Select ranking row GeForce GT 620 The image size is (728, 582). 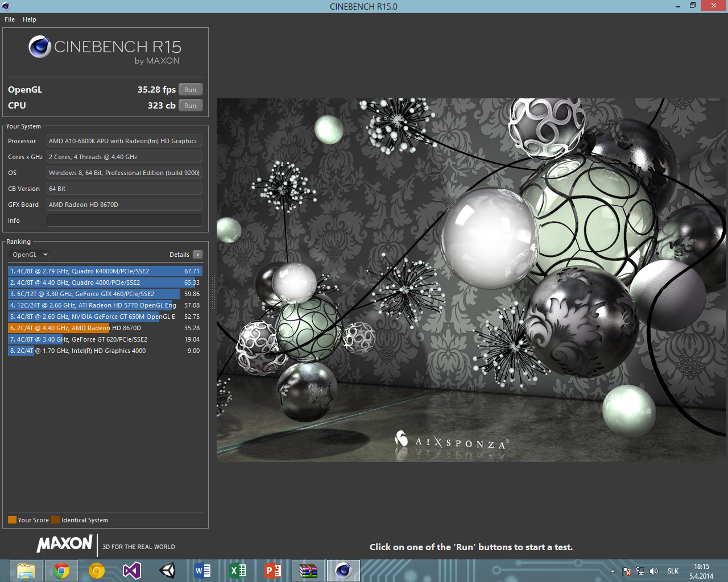click(105, 339)
